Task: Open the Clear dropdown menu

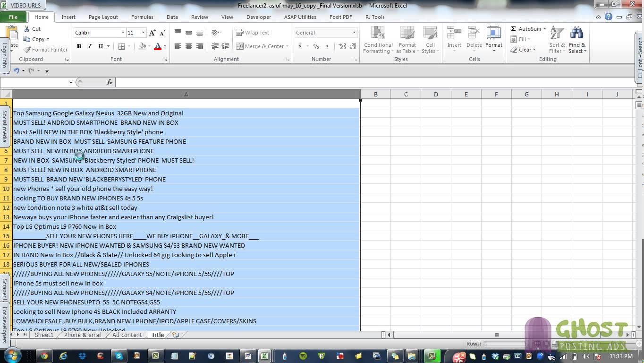Action: (x=523, y=50)
